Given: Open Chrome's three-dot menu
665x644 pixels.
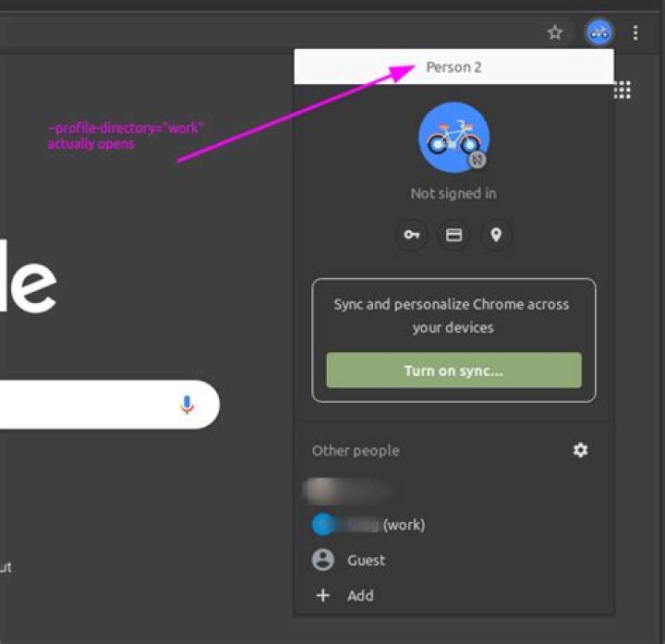Looking at the screenshot, I should pyautogui.click(x=635, y=32).
